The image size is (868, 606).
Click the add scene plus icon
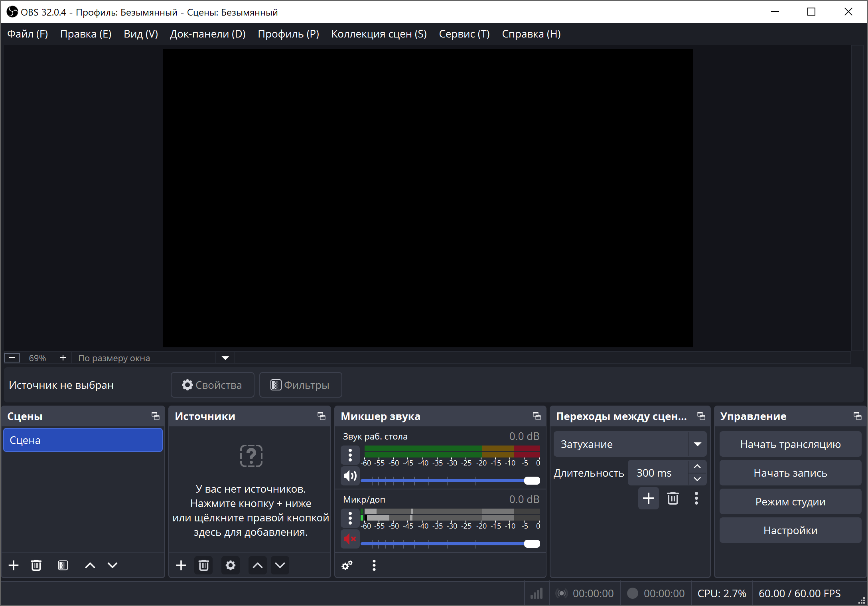pos(14,565)
